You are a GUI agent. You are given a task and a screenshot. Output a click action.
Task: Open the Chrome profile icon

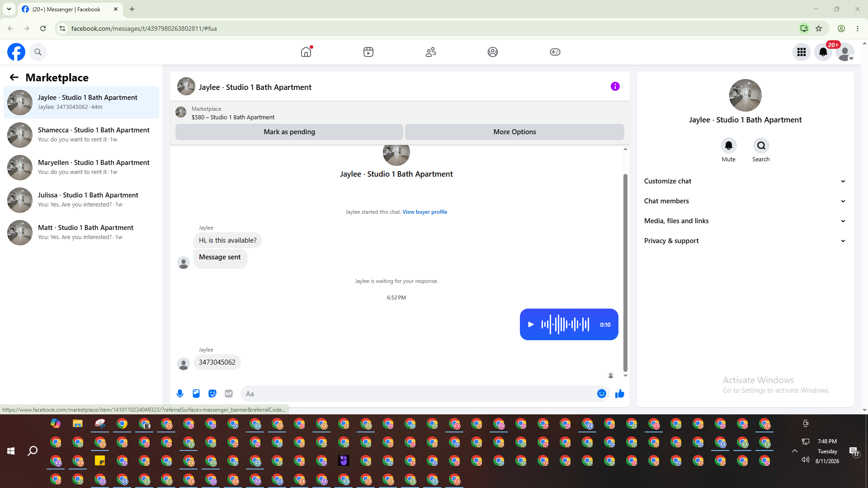pos(841,28)
